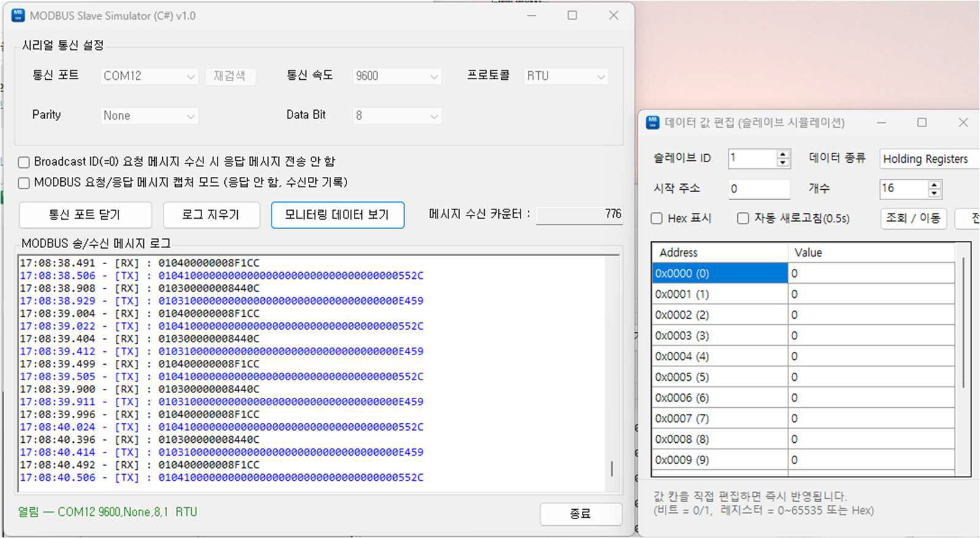Enable the Hex 표시 checkbox
Viewport: 980px width, 538px height.
[657, 219]
